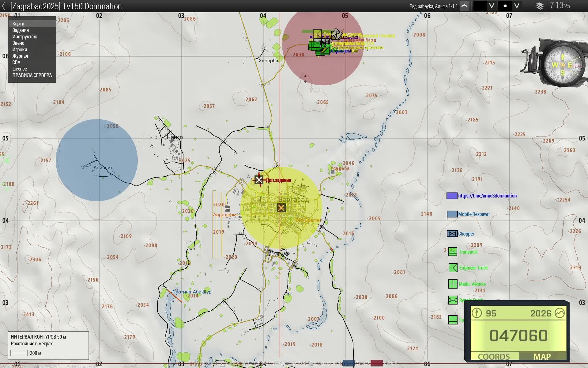Click the Chopper marker icon
This screenshot has height=368, width=588.
(x=452, y=234)
